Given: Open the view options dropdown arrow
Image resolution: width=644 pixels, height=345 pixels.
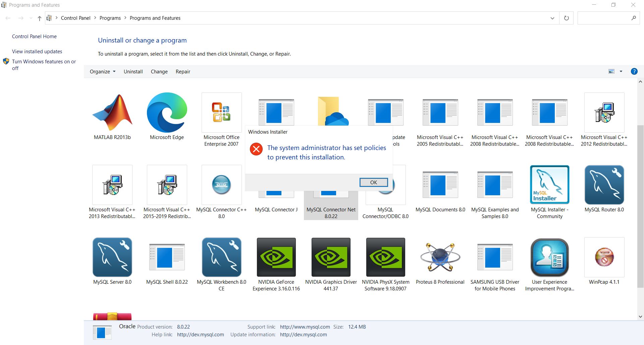Looking at the screenshot, I should 621,71.
